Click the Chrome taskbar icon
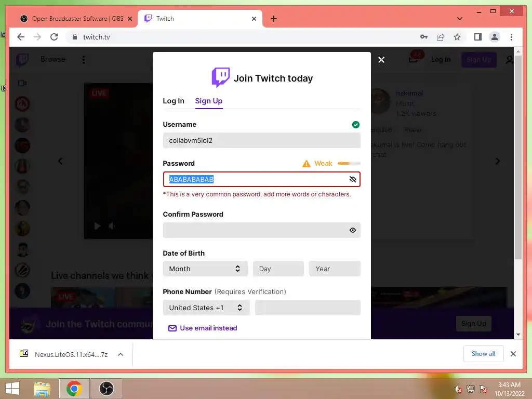532x399 pixels. (74, 389)
